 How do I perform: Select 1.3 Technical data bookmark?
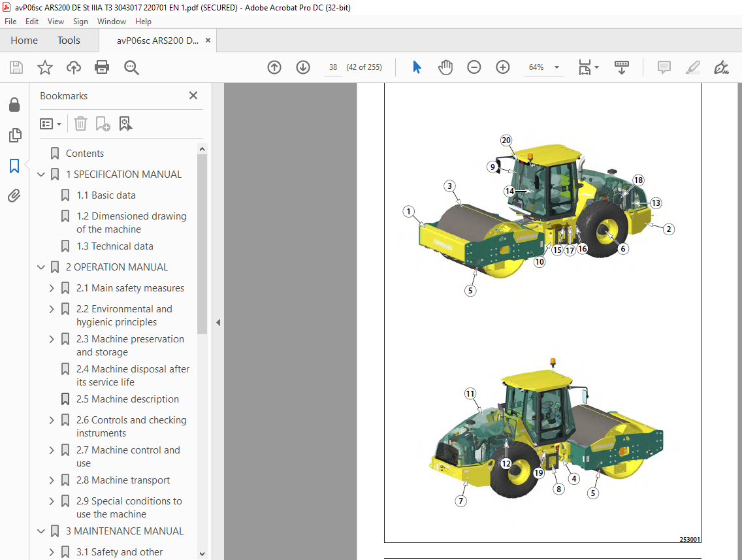(x=115, y=246)
